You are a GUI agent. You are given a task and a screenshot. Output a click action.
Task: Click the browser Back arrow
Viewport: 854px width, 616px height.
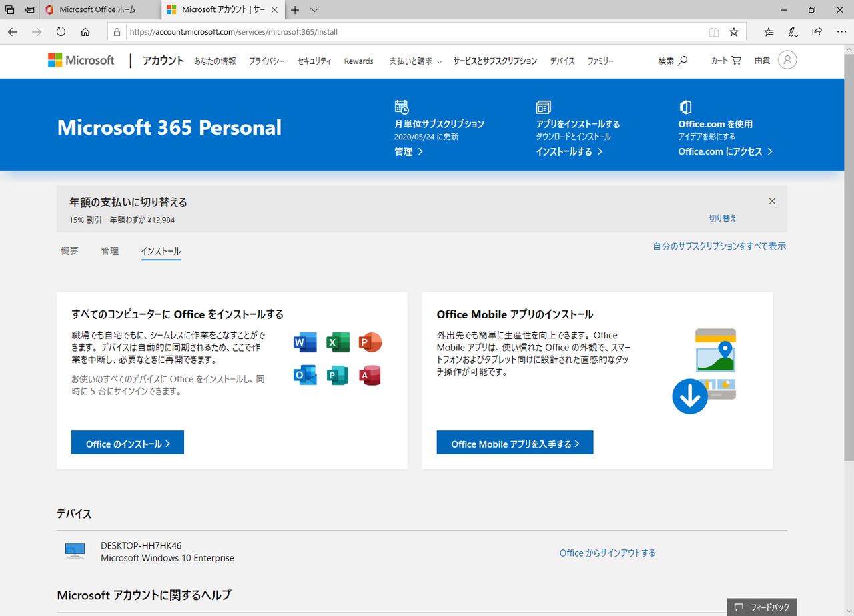13,32
